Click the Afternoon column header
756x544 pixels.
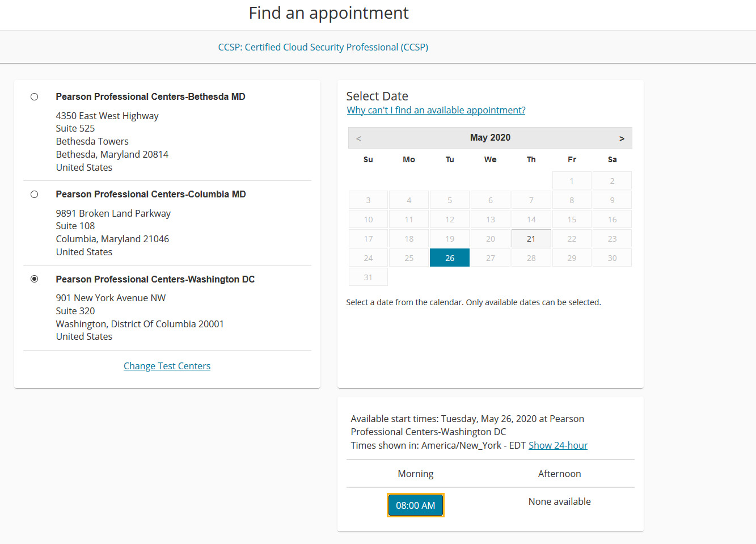[559, 474]
